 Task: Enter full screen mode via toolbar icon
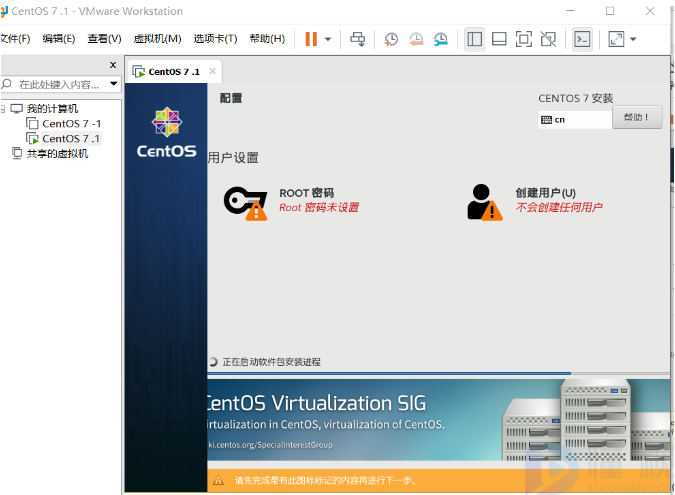point(523,39)
